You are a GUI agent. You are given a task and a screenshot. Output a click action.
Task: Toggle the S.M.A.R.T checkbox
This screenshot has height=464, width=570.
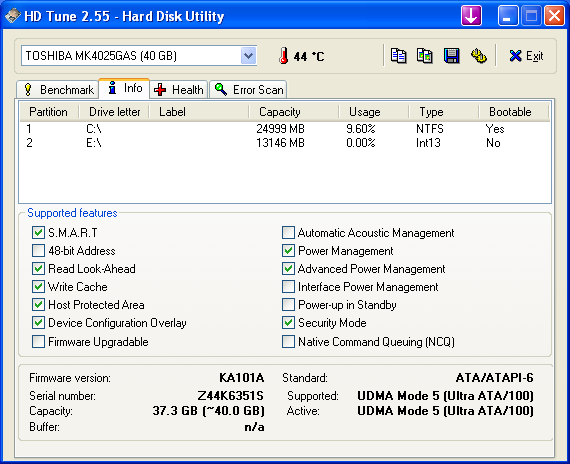point(38,232)
